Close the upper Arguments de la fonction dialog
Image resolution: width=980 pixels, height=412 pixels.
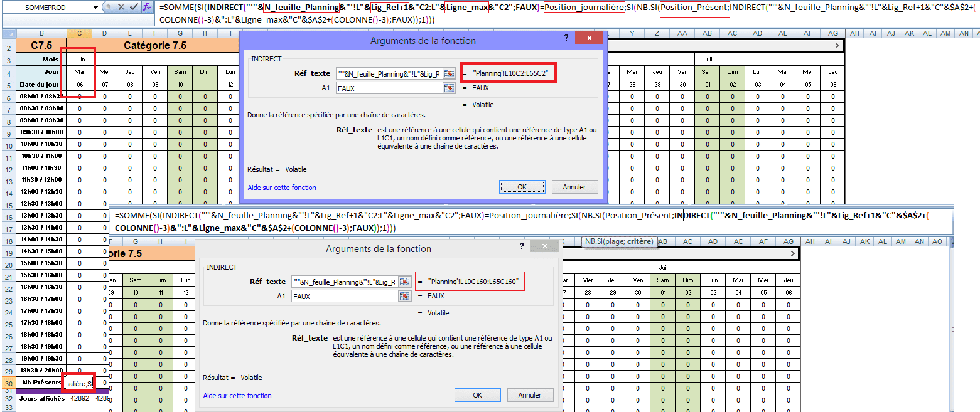[x=590, y=38]
